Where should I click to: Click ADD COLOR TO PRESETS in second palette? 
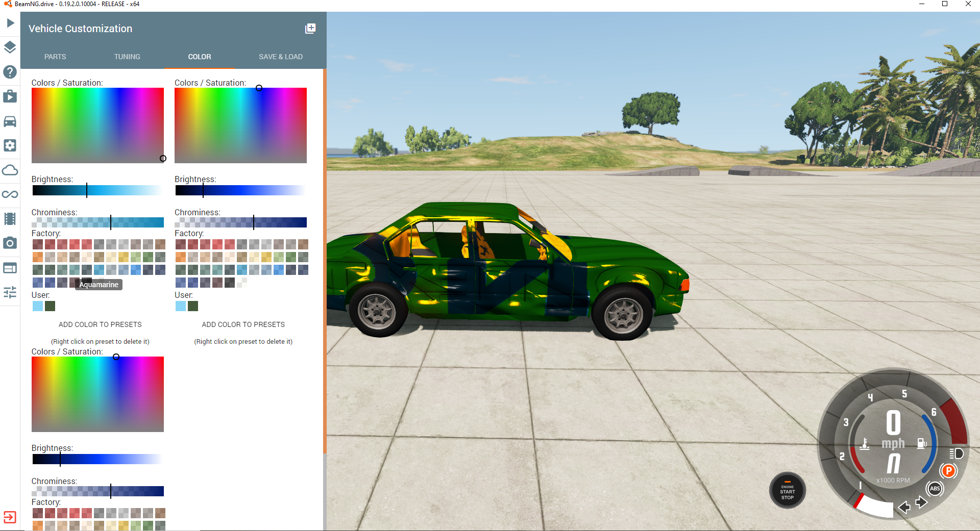coord(243,324)
